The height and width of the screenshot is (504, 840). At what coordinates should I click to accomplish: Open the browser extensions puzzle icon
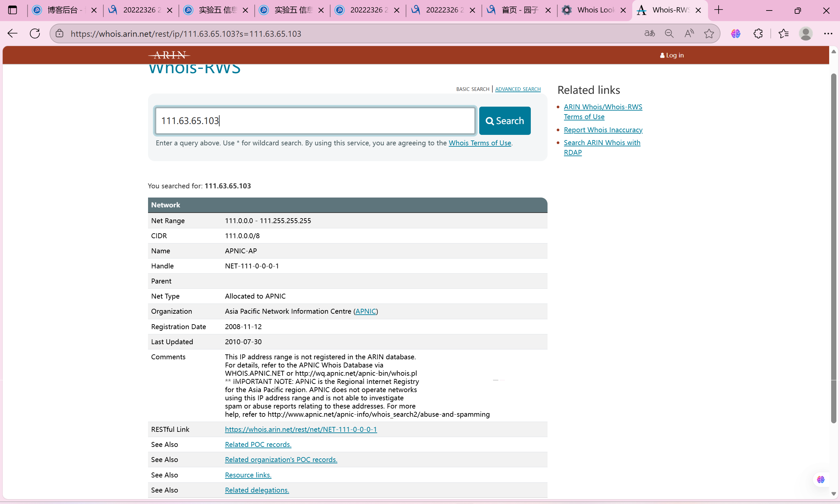tap(758, 33)
